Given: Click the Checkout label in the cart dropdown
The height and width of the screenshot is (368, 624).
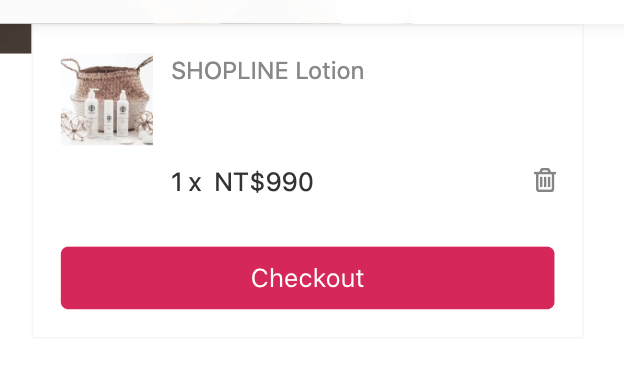Looking at the screenshot, I should pos(307,278).
